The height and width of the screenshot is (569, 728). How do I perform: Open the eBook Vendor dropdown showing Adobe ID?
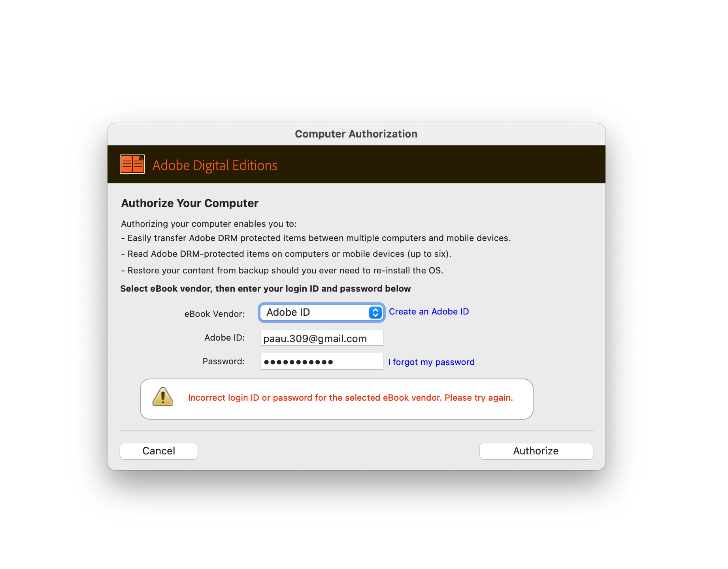click(x=322, y=313)
